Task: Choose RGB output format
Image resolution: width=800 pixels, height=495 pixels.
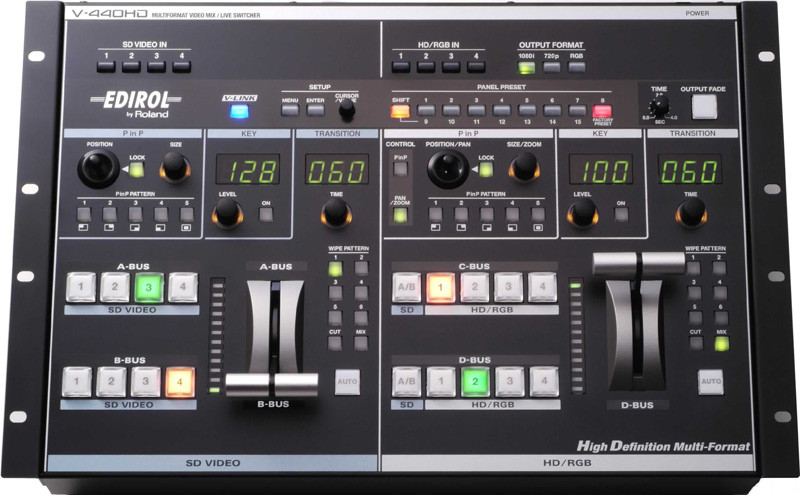Action: 577,68
